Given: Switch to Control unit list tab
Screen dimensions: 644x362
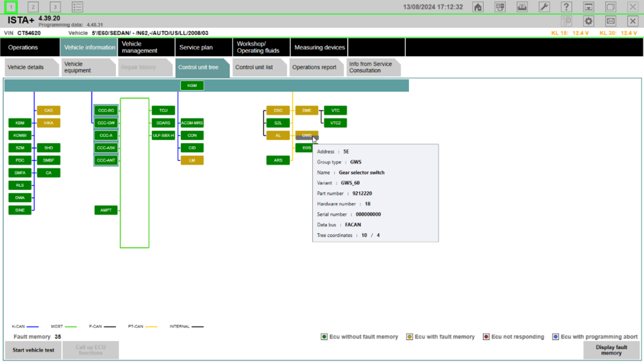Looking at the screenshot, I should pyautogui.click(x=259, y=68).
